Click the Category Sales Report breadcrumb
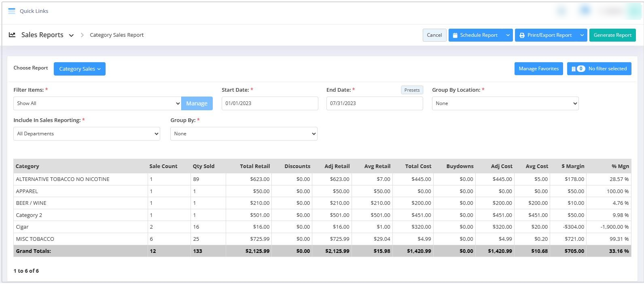Viewport: 644px width, 284px height. 117,35
